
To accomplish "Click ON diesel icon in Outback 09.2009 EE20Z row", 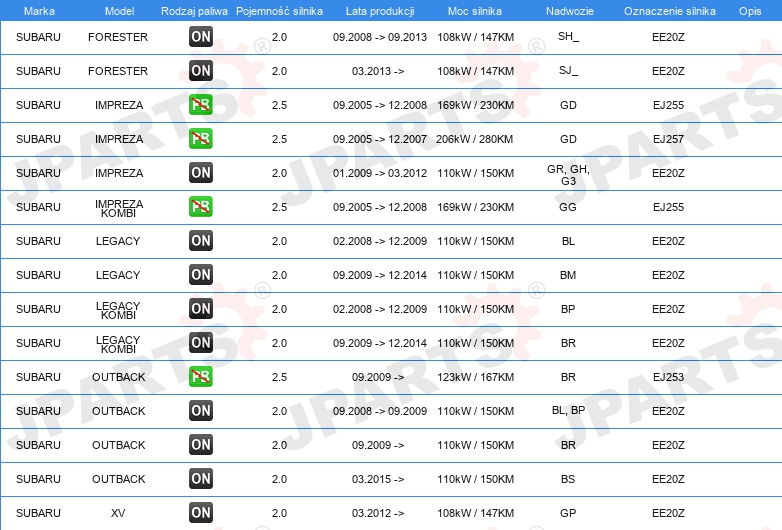I will coord(200,444).
